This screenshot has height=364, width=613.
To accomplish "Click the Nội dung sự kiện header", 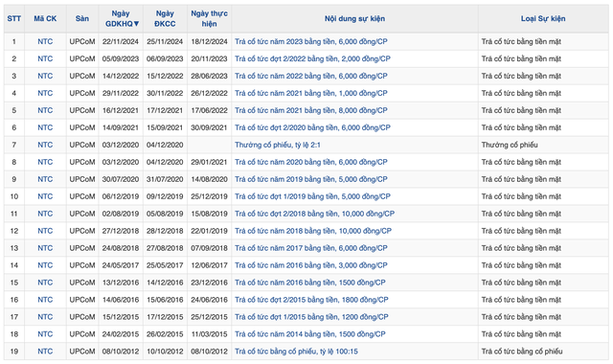I will (x=354, y=18).
